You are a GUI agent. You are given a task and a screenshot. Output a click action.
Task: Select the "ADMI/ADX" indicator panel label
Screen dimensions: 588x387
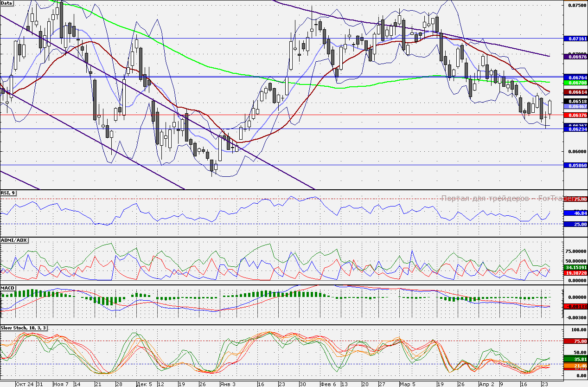[14, 240]
